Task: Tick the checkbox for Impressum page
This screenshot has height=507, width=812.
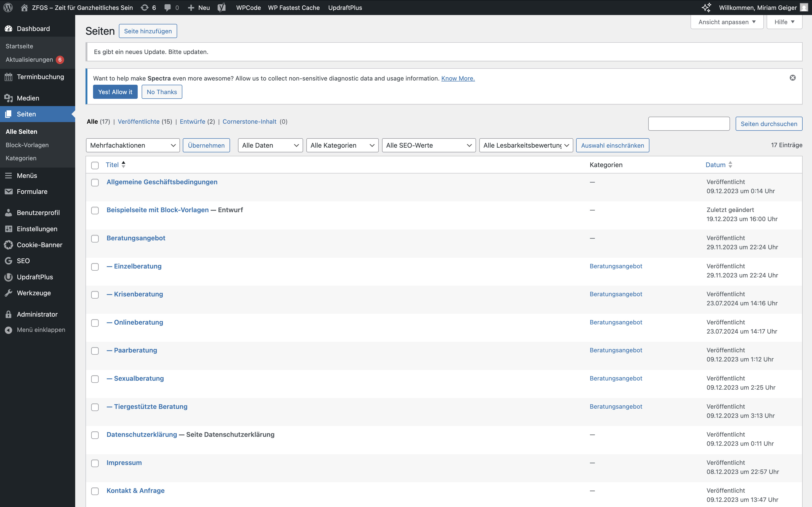Action: point(95,463)
